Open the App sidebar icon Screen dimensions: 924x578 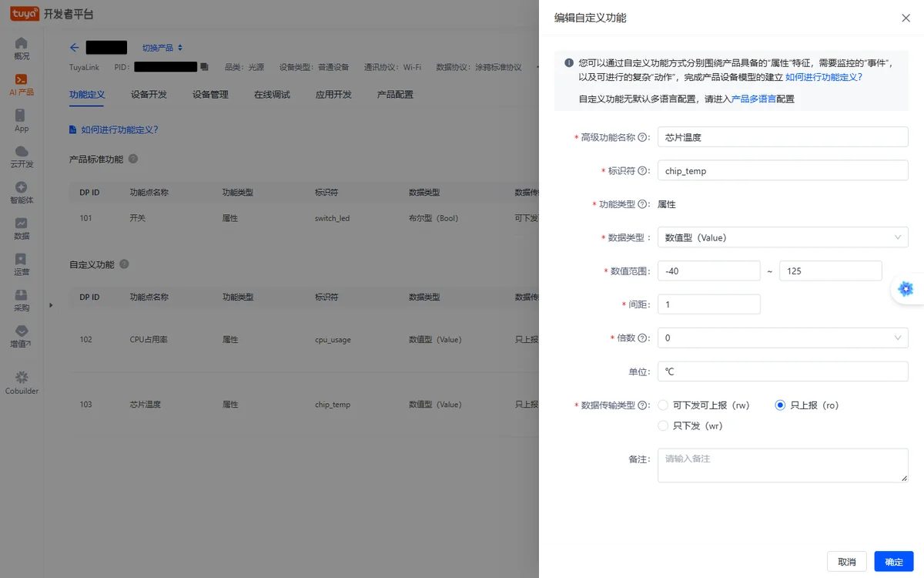click(22, 115)
